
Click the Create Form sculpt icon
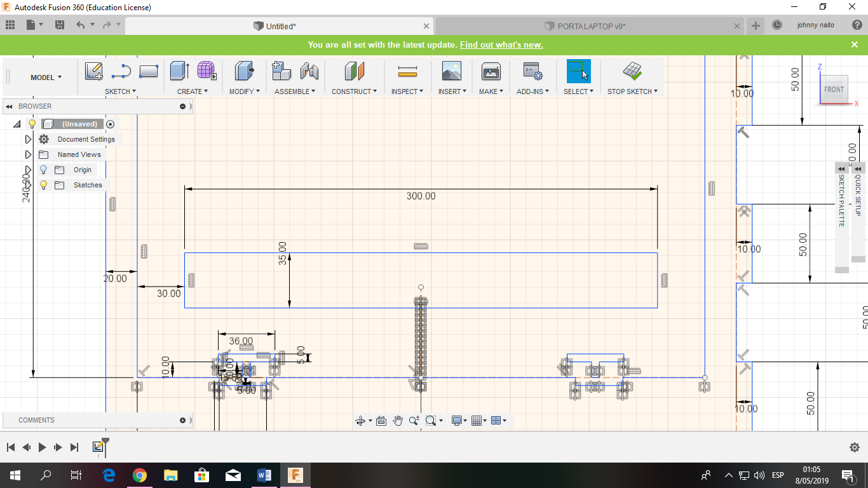pyautogui.click(x=207, y=71)
